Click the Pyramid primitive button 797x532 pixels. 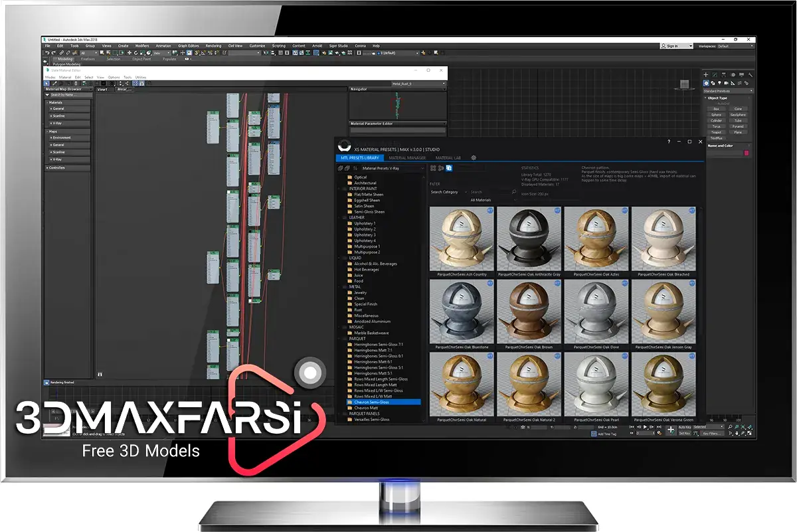(x=738, y=126)
